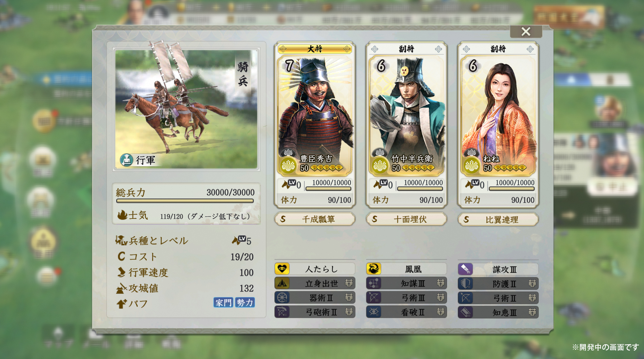Click the 勢力 buff tag

[245, 303]
